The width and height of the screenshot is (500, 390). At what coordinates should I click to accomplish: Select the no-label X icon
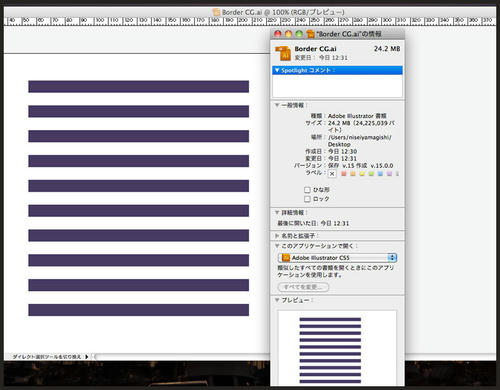[x=332, y=173]
